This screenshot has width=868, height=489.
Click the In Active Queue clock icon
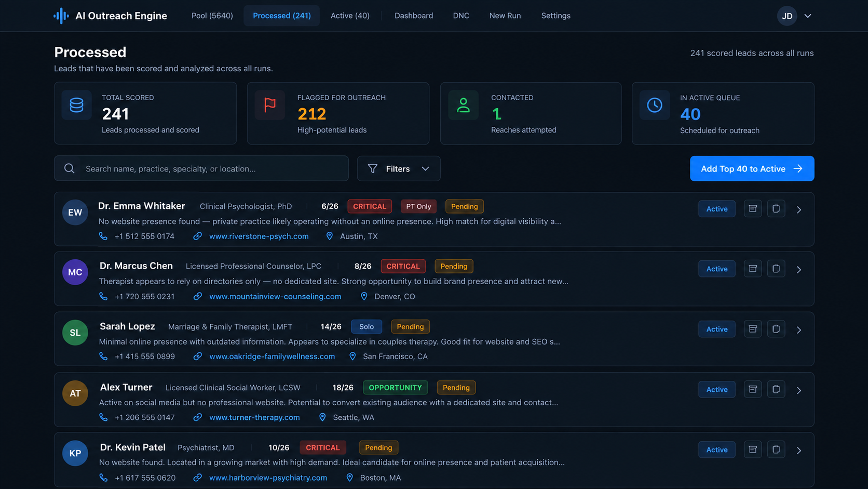point(655,105)
